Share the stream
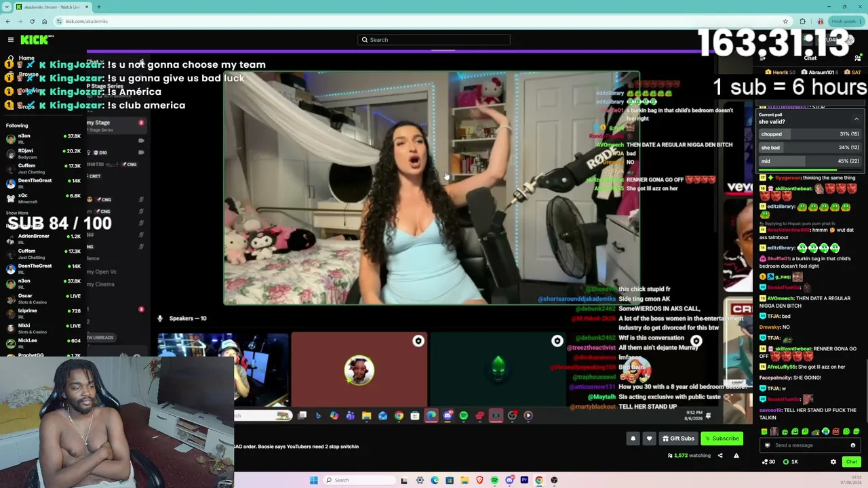Viewport: 868px width, 488px height. point(720,455)
